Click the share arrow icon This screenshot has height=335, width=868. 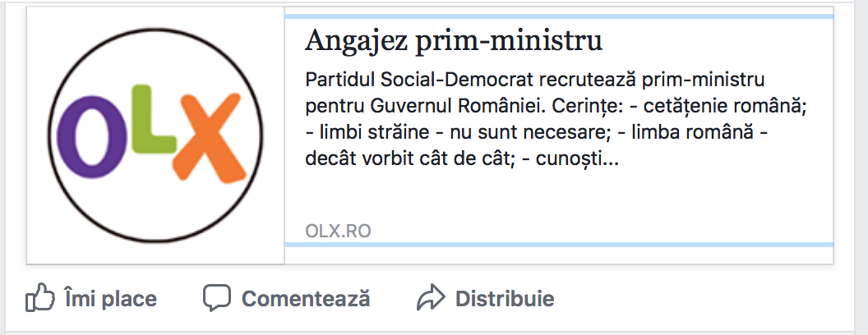pos(430,297)
